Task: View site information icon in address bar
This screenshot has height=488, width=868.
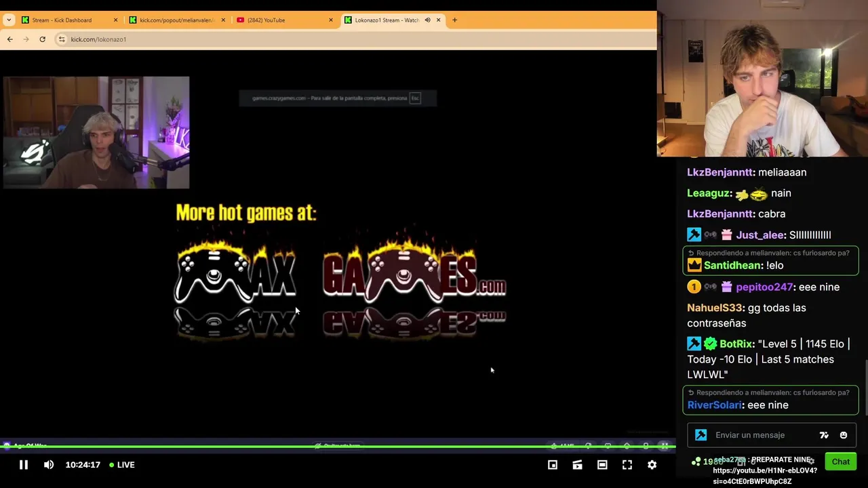Action: coord(62,39)
